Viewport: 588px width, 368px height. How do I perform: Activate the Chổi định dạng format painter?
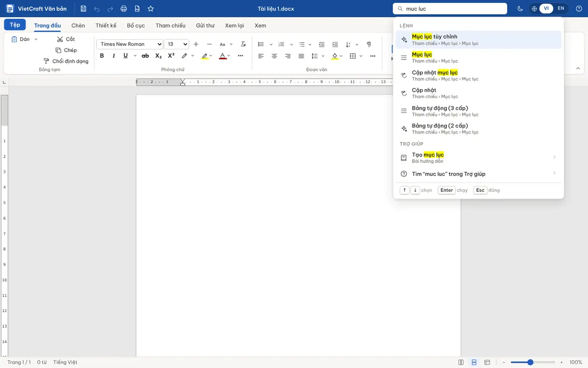pyautogui.click(x=66, y=61)
